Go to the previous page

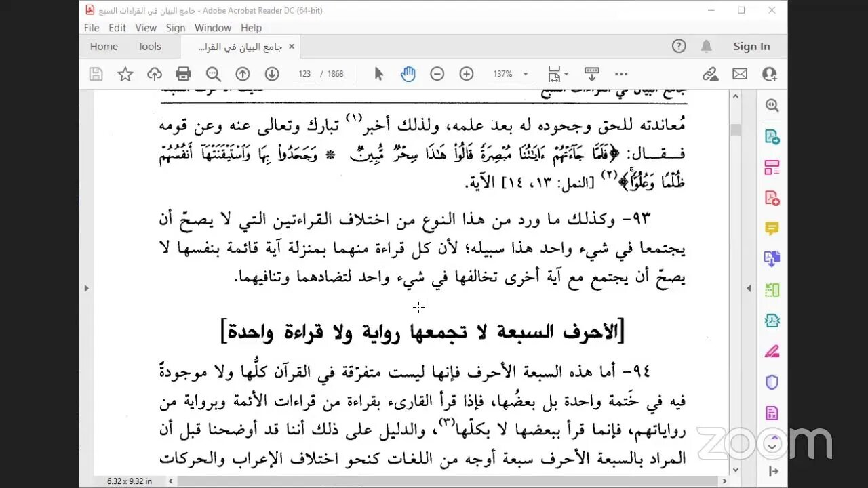click(x=243, y=74)
